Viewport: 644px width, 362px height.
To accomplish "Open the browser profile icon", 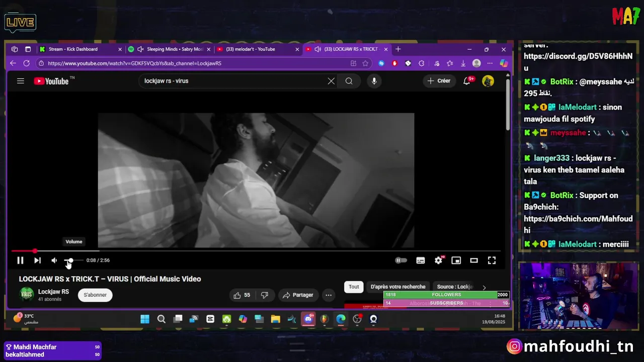I will point(476,63).
